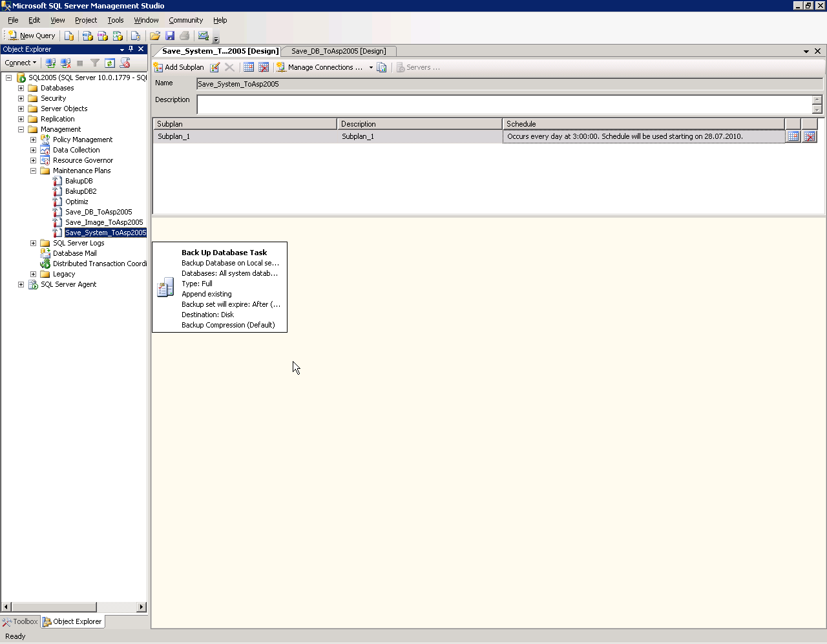Open the Project menu
The width and height of the screenshot is (827, 644).
86,20
